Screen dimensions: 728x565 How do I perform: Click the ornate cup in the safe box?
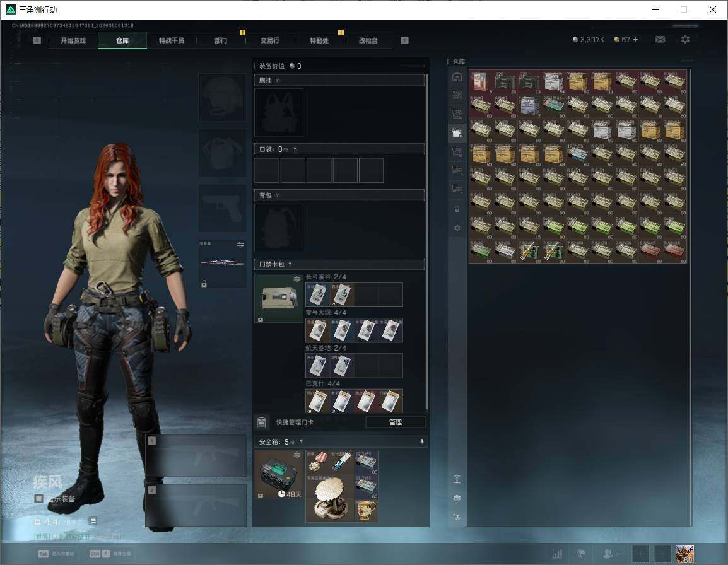pos(366,510)
